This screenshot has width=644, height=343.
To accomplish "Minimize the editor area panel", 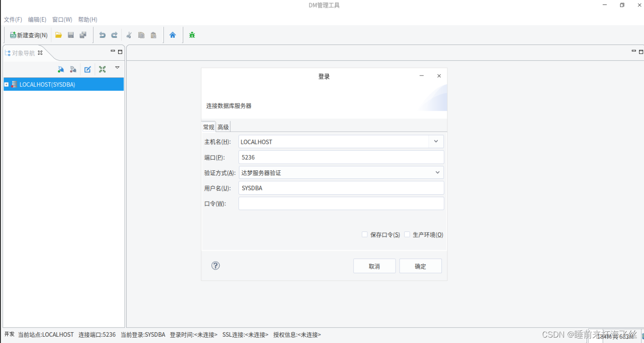I will pos(634,52).
